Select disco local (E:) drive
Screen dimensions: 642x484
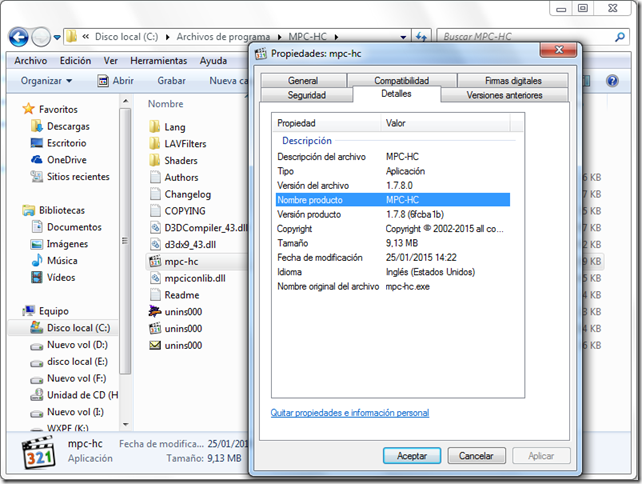click(x=69, y=361)
